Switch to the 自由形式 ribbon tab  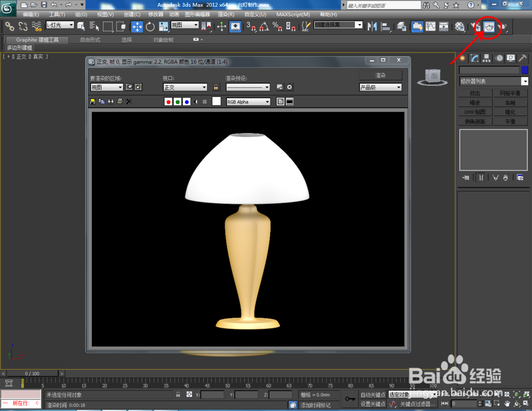pyautogui.click(x=90, y=40)
